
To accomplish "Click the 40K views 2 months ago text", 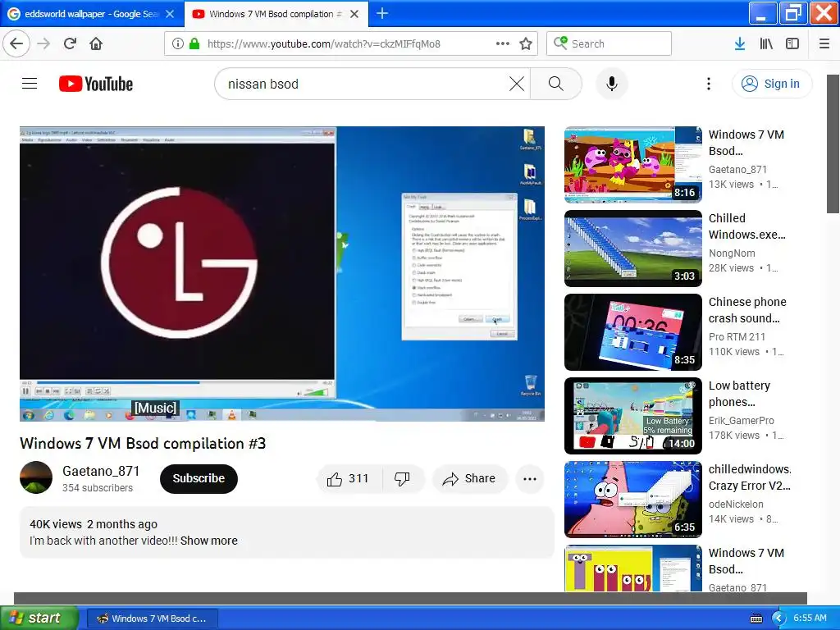I will (94, 524).
